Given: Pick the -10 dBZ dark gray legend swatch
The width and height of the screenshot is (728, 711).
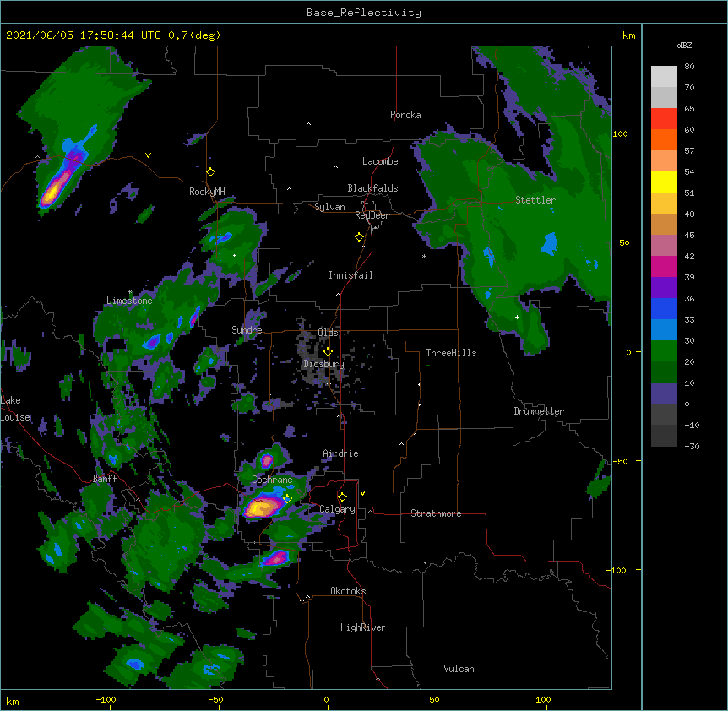Looking at the screenshot, I should (x=664, y=436).
